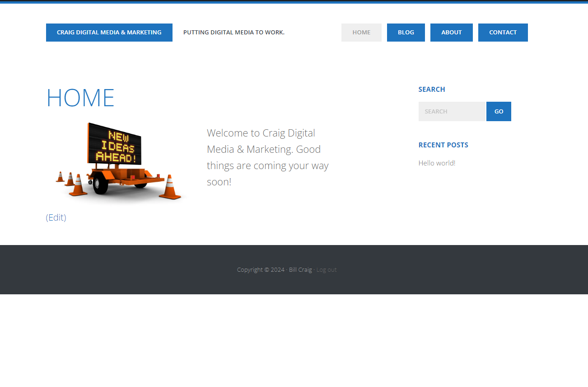The height and width of the screenshot is (387, 588).
Task: Click inside the Search input field
Action: (x=452, y=112)
